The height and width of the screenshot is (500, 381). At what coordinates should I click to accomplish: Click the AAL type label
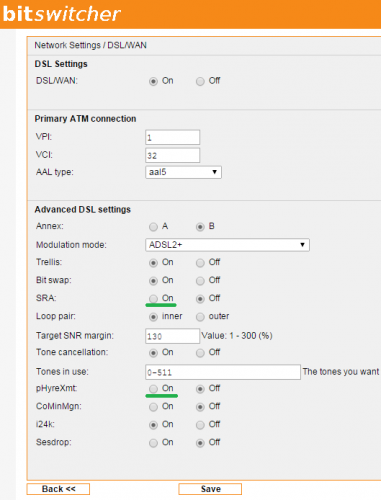point(55,172)
